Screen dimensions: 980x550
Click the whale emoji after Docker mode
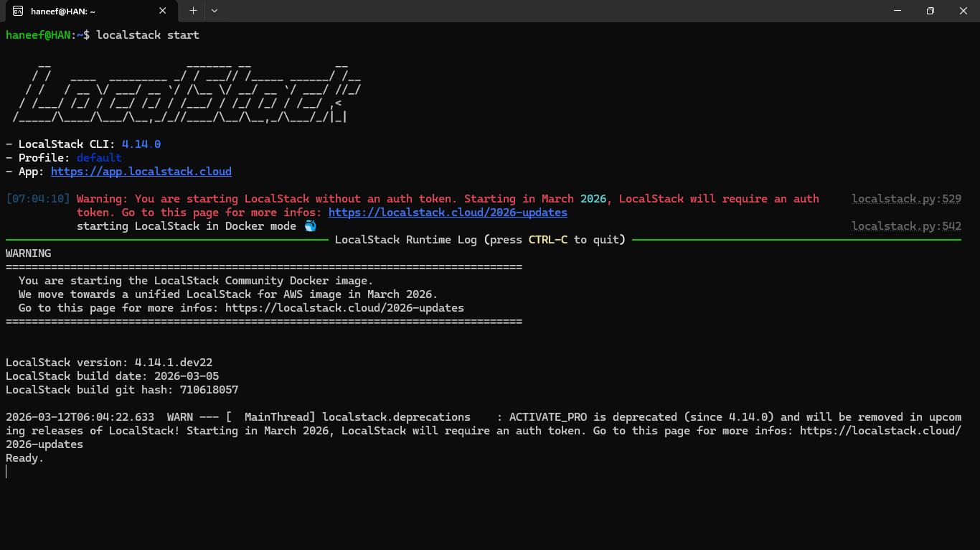[x=310, y=225]
